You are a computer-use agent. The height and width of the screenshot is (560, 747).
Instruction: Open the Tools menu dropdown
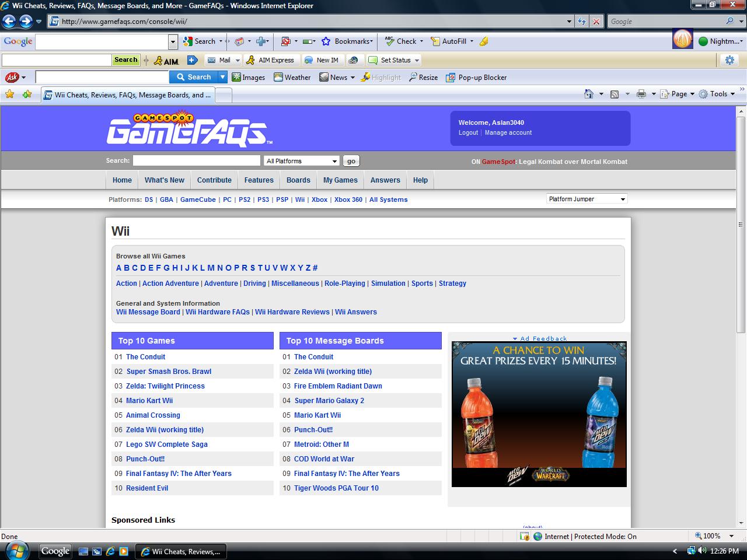tap(717, 94)
